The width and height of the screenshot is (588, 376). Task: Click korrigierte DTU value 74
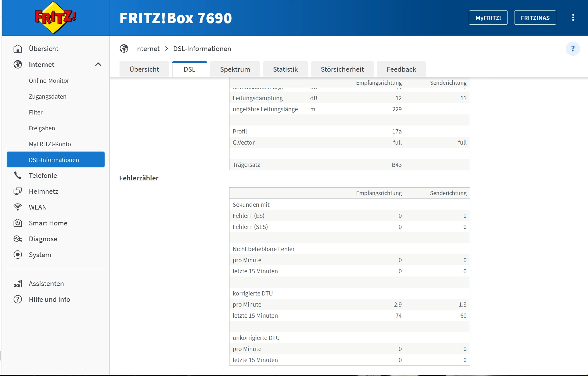(398, 315)
